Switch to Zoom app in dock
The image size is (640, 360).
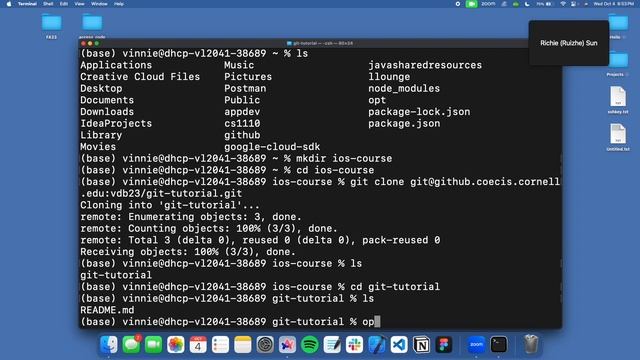pos(476,345)
